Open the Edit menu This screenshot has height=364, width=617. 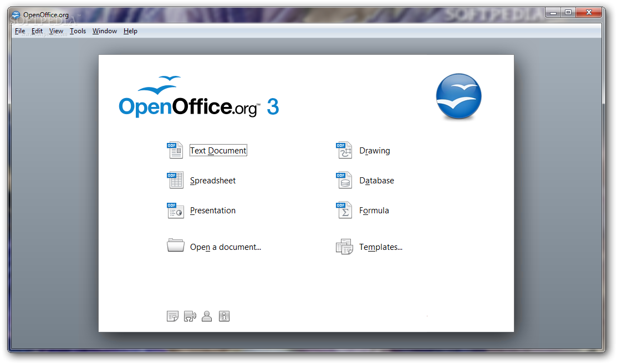click(x=37, y=31)
